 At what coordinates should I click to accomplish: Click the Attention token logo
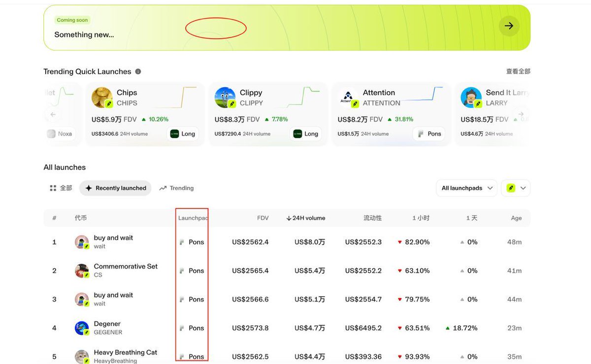pyautogui.click(x=348, y=97)
